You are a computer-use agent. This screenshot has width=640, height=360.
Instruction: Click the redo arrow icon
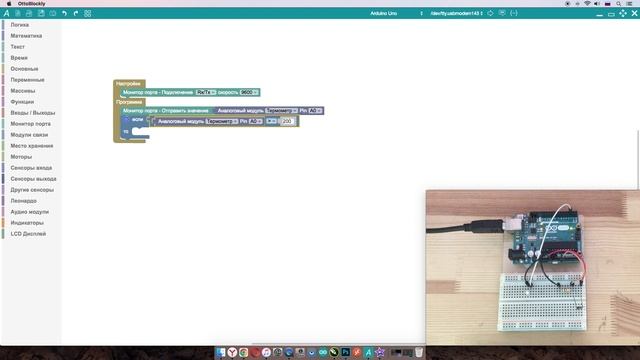pyautogui.click(x=76, y=13)
